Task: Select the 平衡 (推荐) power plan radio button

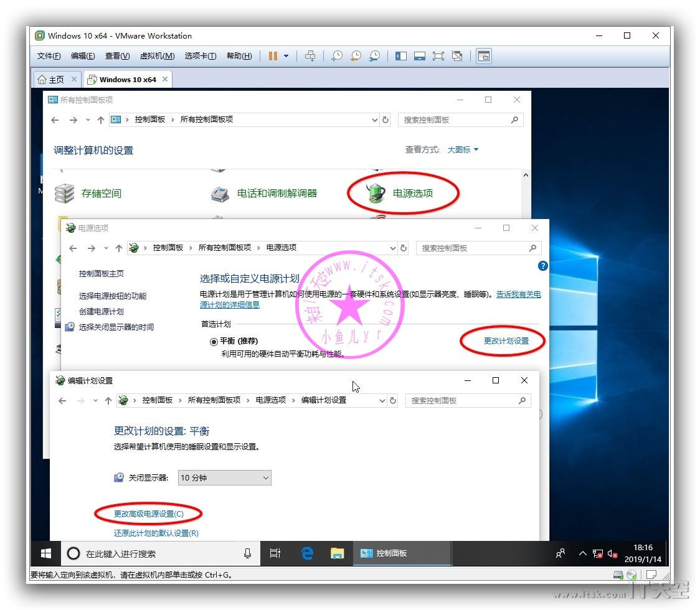Action: pos(214,342)
